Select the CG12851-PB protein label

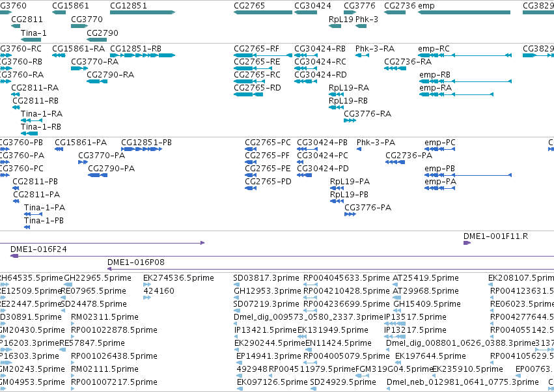click(146, 143)
